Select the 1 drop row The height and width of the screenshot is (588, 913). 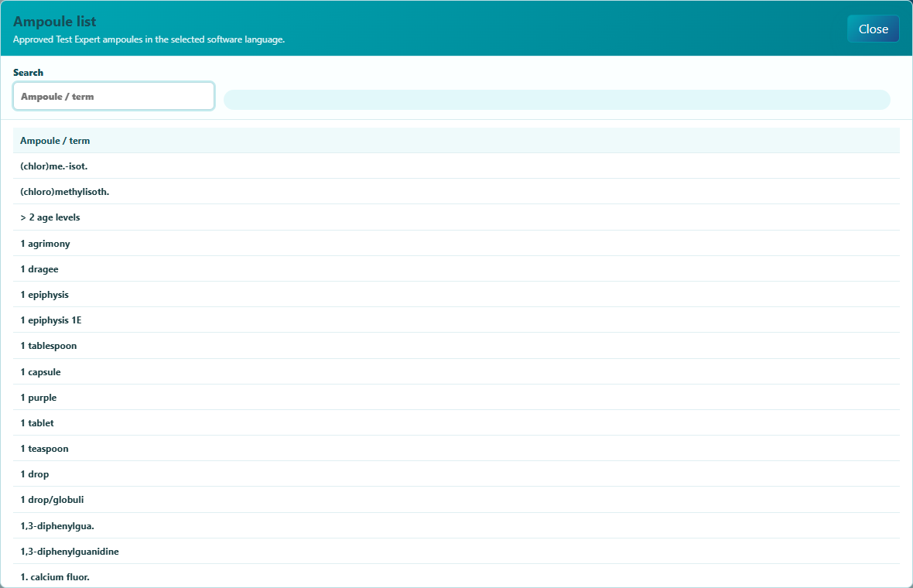456,474
